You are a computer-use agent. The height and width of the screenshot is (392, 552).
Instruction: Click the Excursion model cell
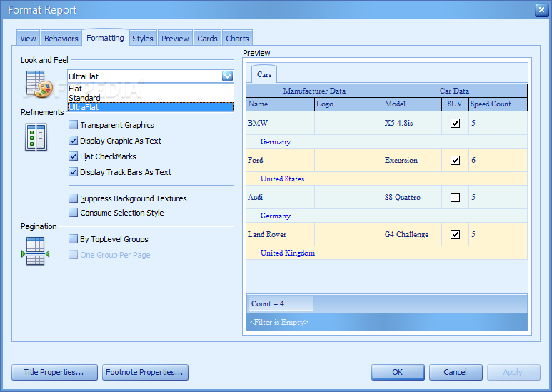(412, 160)
